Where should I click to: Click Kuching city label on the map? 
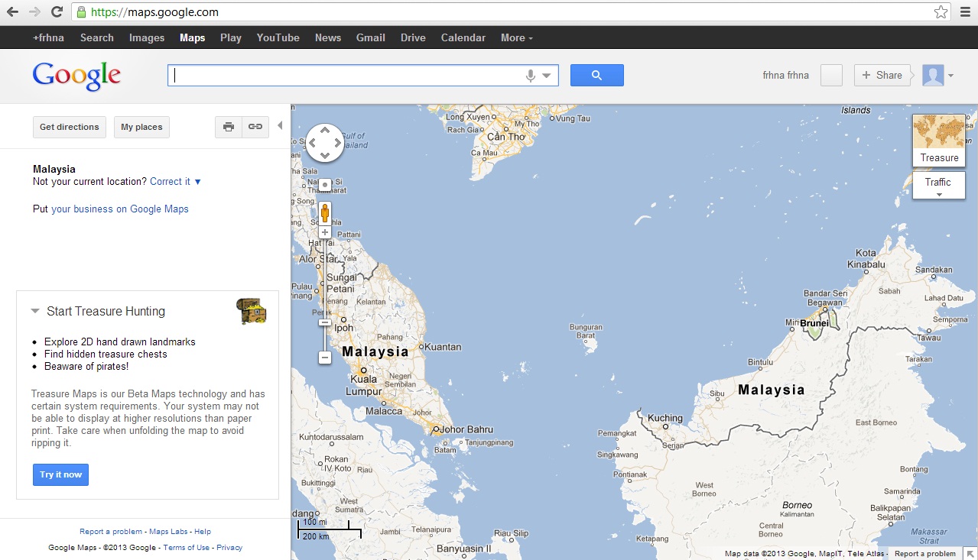(665, 418)
